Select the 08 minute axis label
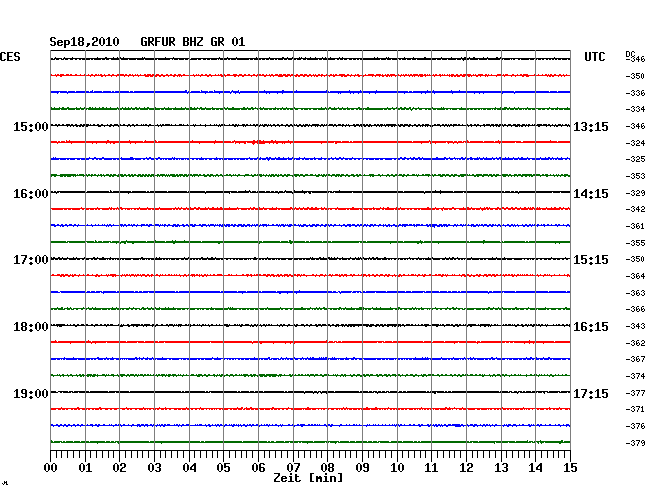 click(327, 468)
